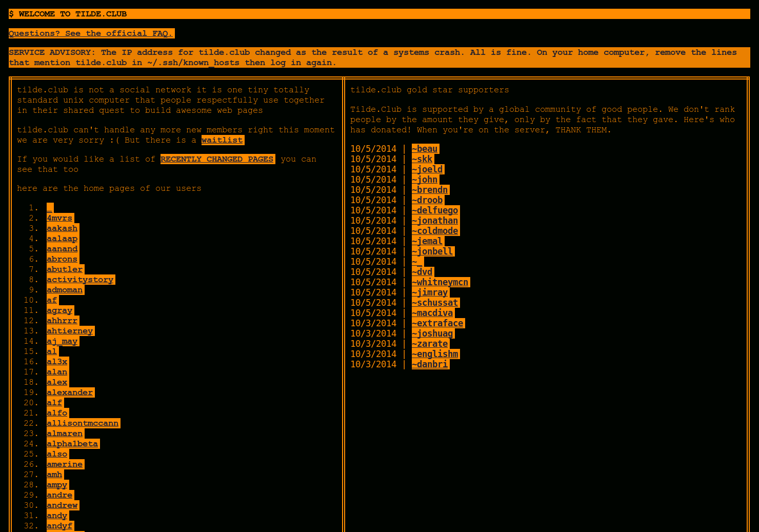Open the 4mvrs home page
This screenshot has width=759, height=532.
59,218
